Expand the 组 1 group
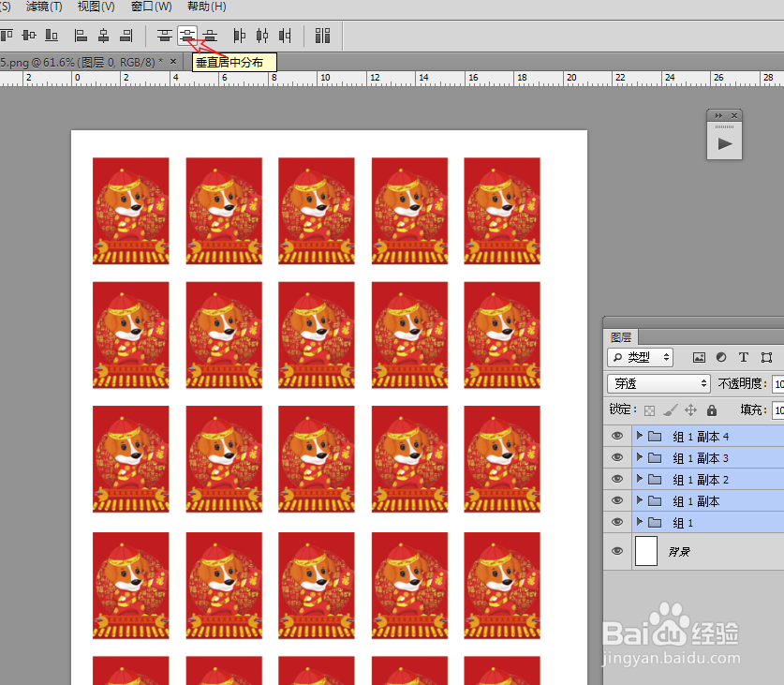Viewport: 784px width, 685px height. 639,522
